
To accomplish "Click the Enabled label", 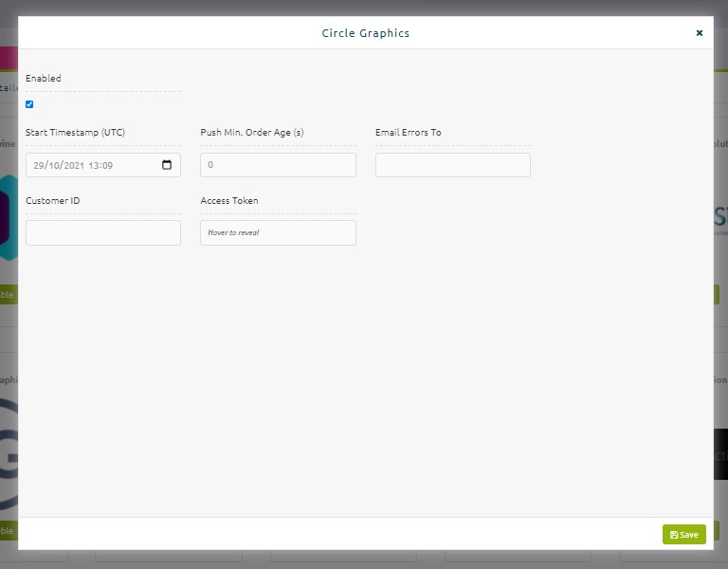I will click(x=44, y=78).
